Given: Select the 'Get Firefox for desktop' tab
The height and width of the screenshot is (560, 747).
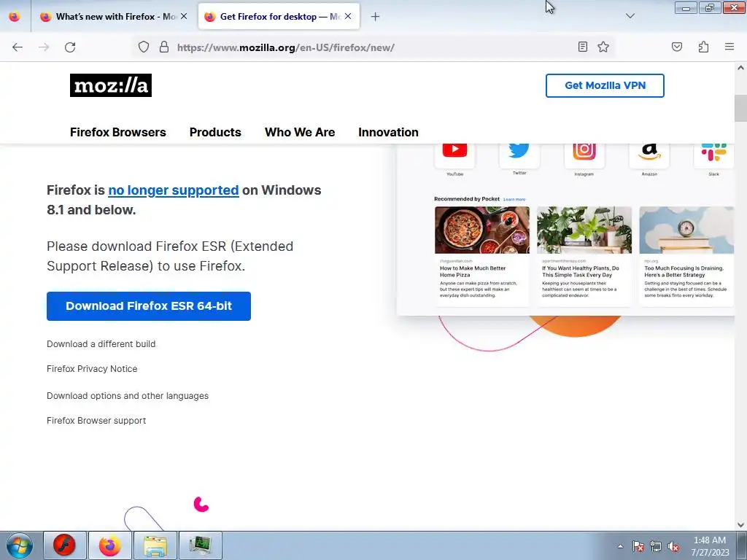Looking at the screenshot, I should [279, 17].
